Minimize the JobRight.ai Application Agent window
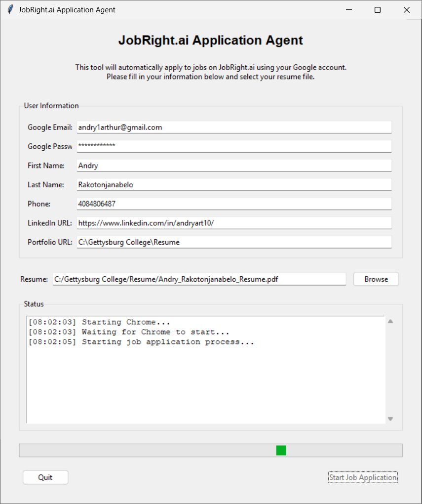 click(x=349, y=10)
